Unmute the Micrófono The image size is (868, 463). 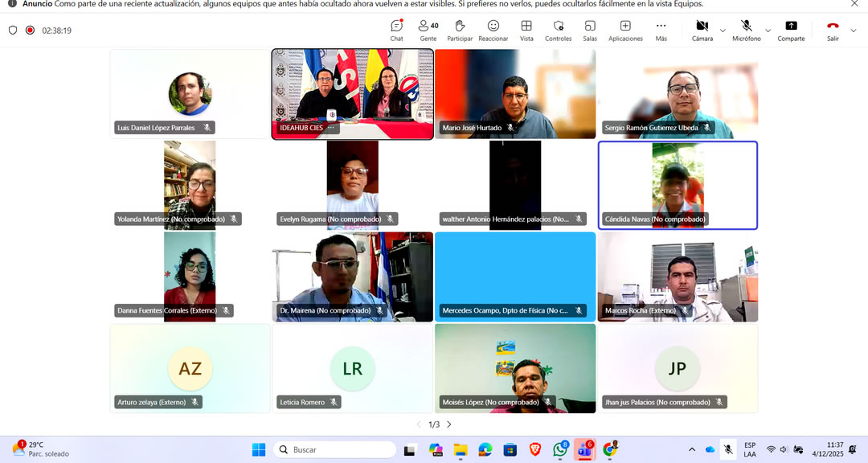pos(746,30)
